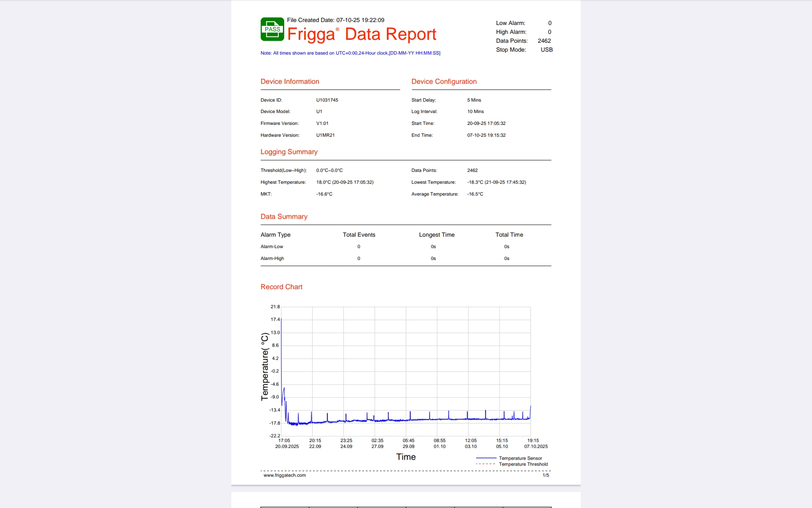Screen dimensions: 812x508
Task: Select the Device Configuration section heading
Action: [x=444, y=81]
